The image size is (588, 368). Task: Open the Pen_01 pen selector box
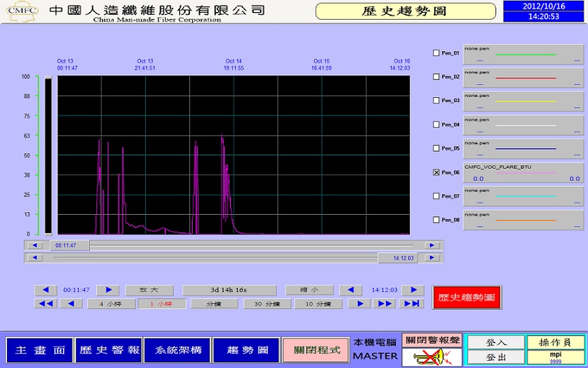523,55
